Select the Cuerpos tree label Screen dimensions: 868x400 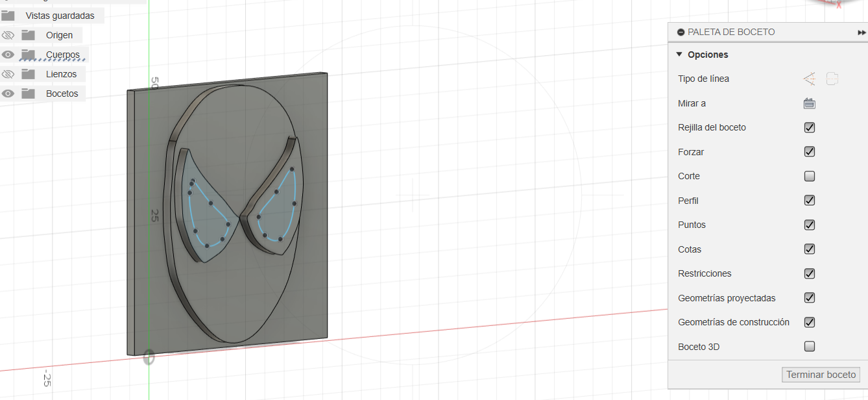pos(63,55)
